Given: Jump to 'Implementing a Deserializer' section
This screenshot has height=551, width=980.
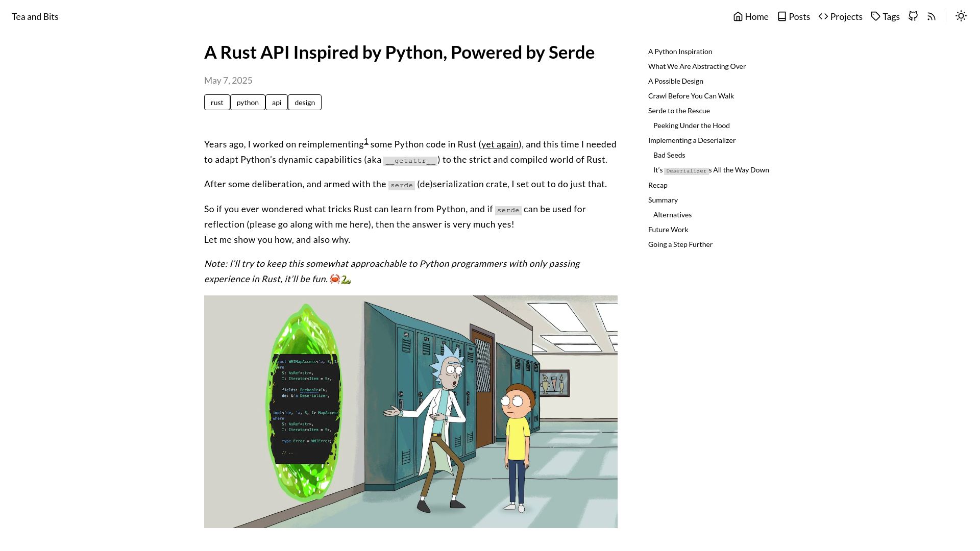Looking at the screenshot, I should (x=692, y=140).
